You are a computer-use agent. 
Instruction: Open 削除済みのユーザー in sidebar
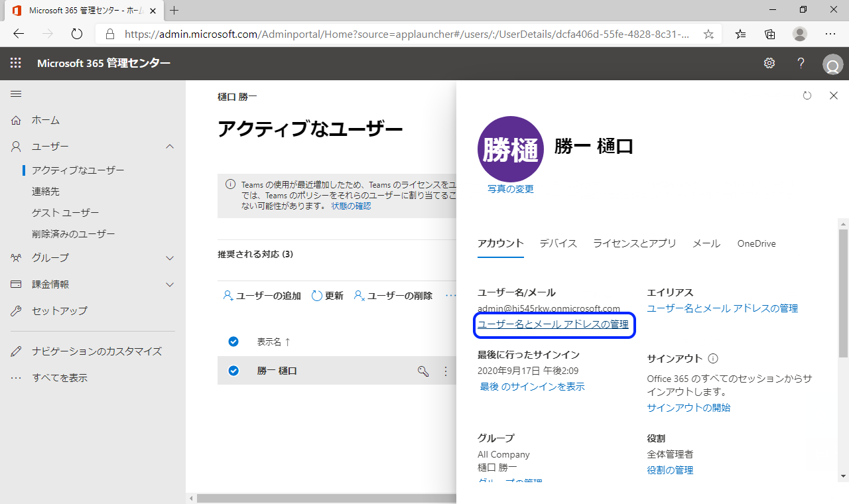click(x=74, y=234)
